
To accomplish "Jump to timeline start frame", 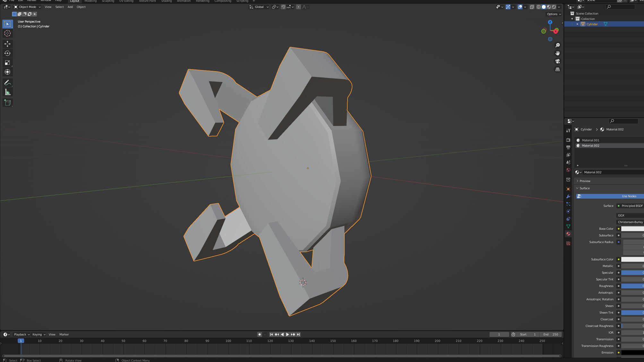I will click(271, 334).
